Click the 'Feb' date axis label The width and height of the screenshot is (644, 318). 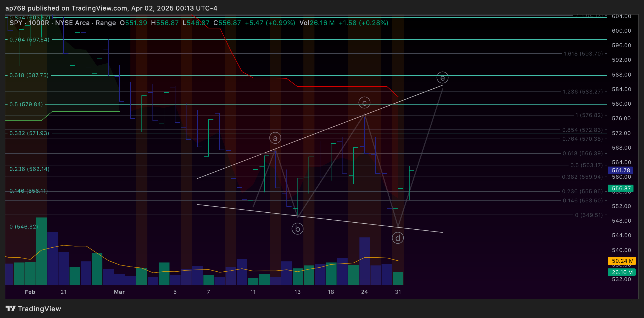point(30,292)
